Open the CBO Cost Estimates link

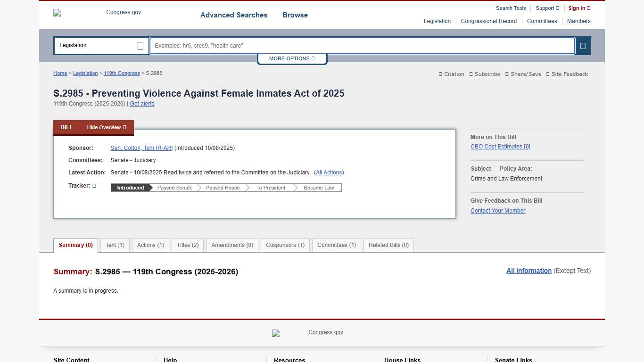pos(500,147)
